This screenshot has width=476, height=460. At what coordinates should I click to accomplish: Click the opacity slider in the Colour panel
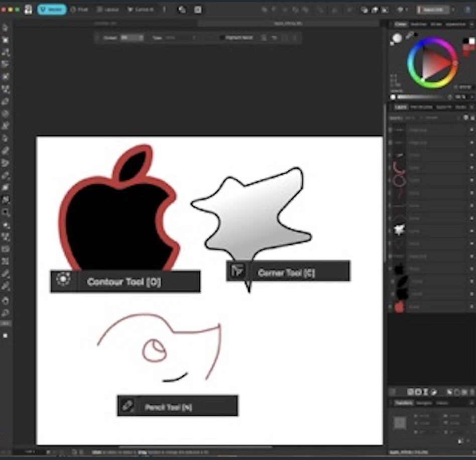pyautogui.click(x=419, y=97)
